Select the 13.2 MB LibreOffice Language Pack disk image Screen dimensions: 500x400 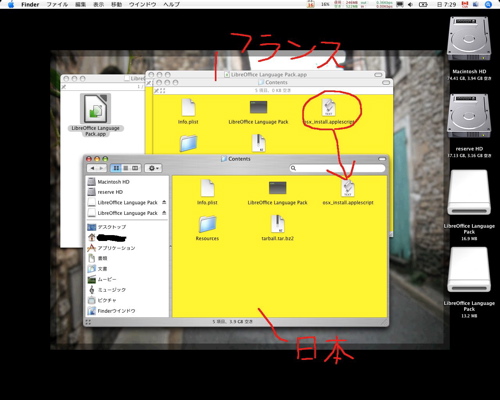469,270
